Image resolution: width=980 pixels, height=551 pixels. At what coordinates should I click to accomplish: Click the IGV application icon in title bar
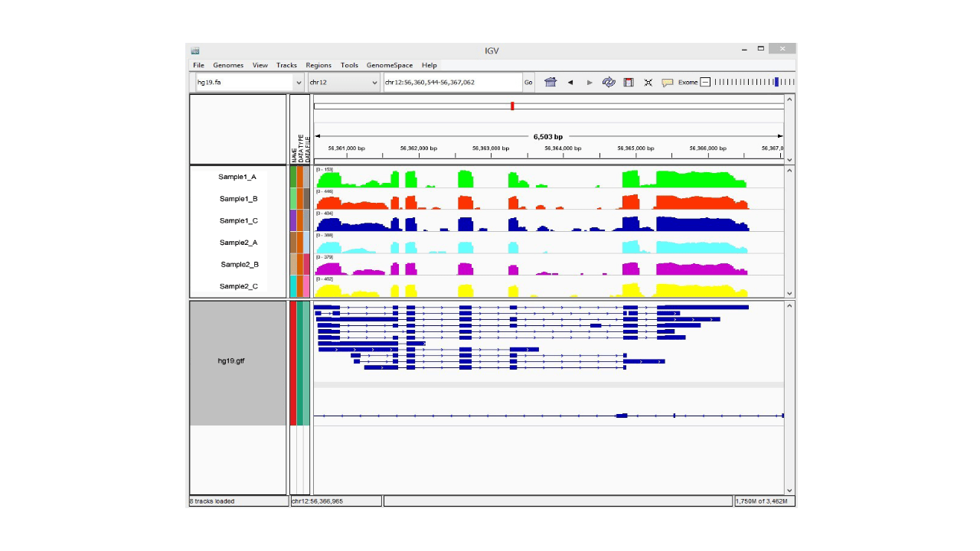195,51
